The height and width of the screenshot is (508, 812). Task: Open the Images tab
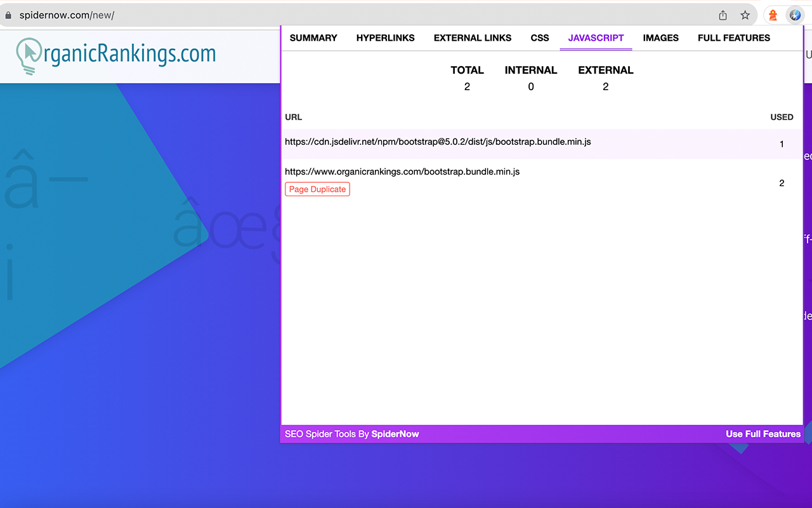pos(660,38)
